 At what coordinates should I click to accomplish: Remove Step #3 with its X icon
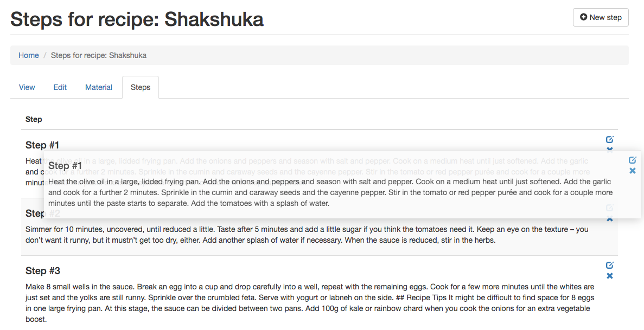pyautogui.click(x=609, y=276)
